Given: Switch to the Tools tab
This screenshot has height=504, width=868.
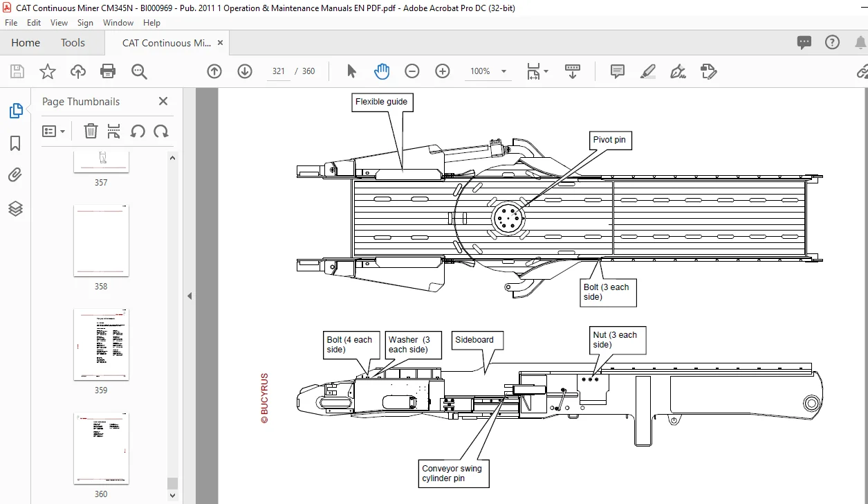Looking at the screenshot, I should 73,43.
